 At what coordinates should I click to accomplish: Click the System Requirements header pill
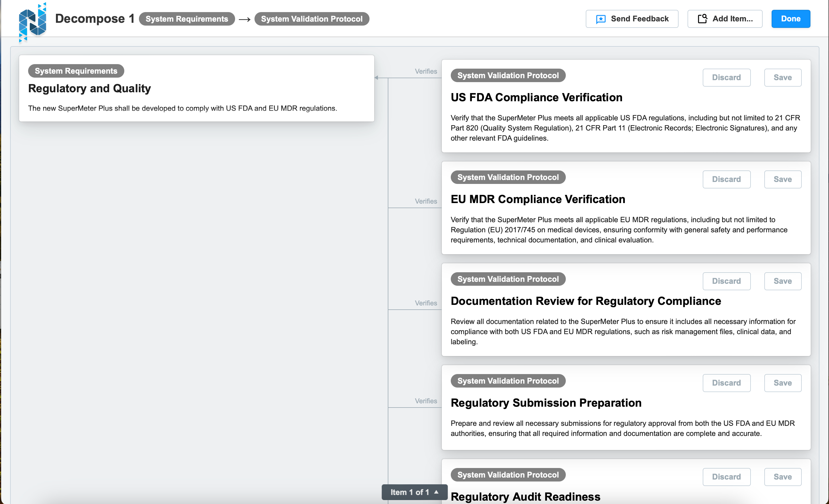187,19
